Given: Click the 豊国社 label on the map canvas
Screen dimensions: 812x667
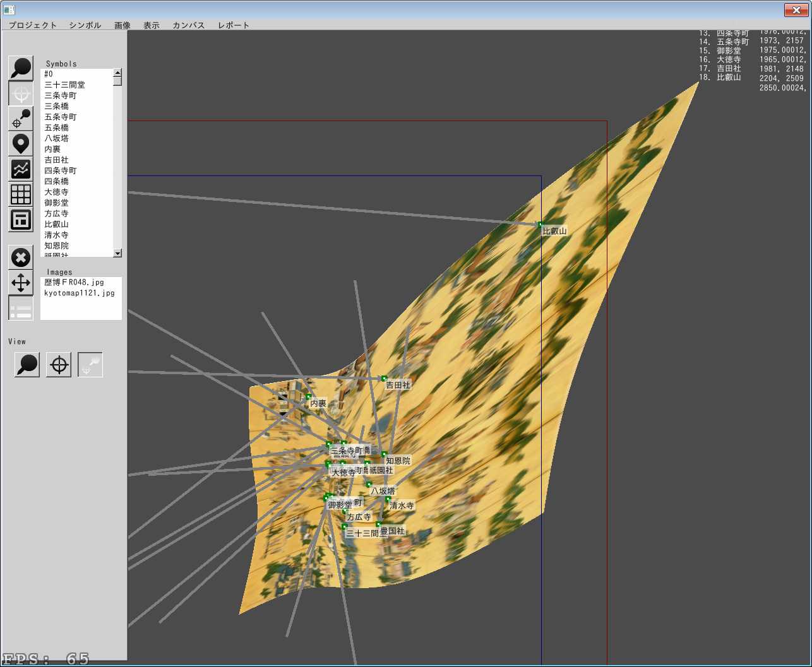Looking at the screenshot, I should coord(392,531).
